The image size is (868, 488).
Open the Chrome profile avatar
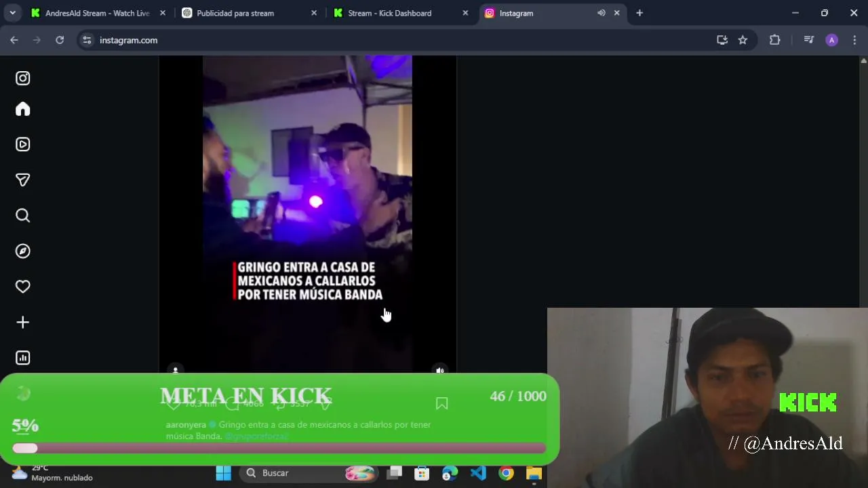[831, 40]
